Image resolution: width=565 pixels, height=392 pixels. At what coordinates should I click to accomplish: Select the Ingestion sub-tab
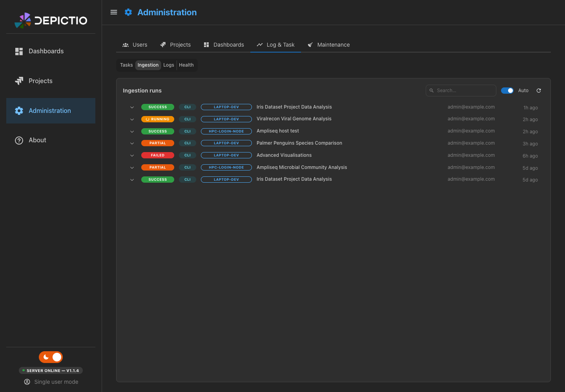148,65
